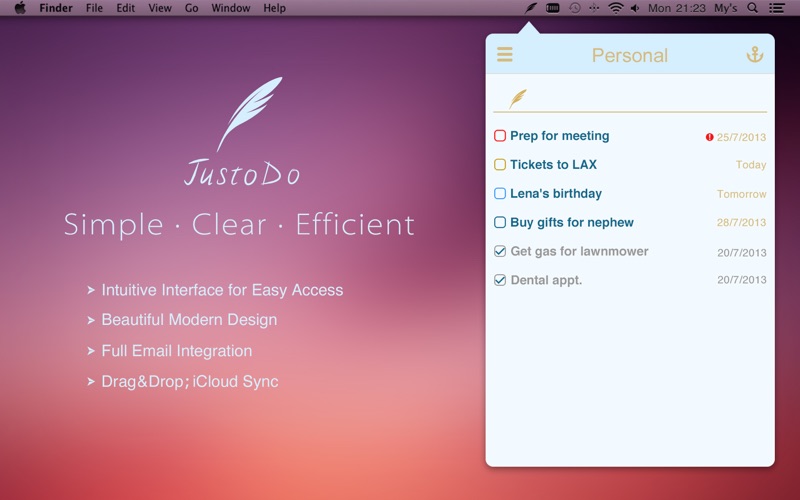Select Buy gifts for nephew text

pos(572,222)
